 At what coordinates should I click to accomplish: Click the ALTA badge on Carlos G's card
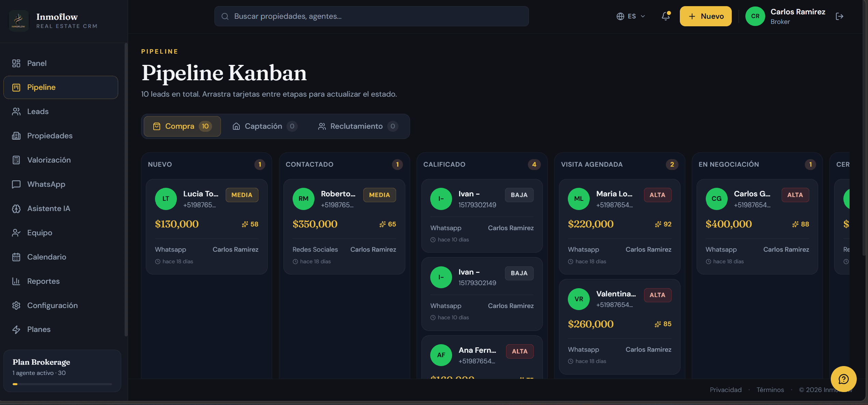point(795,195)
